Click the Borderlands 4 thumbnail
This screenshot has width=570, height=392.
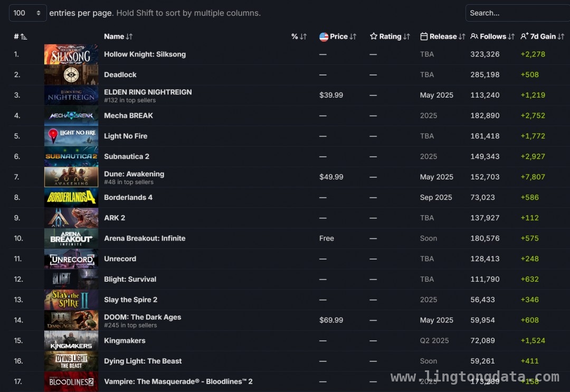point(71,197)
